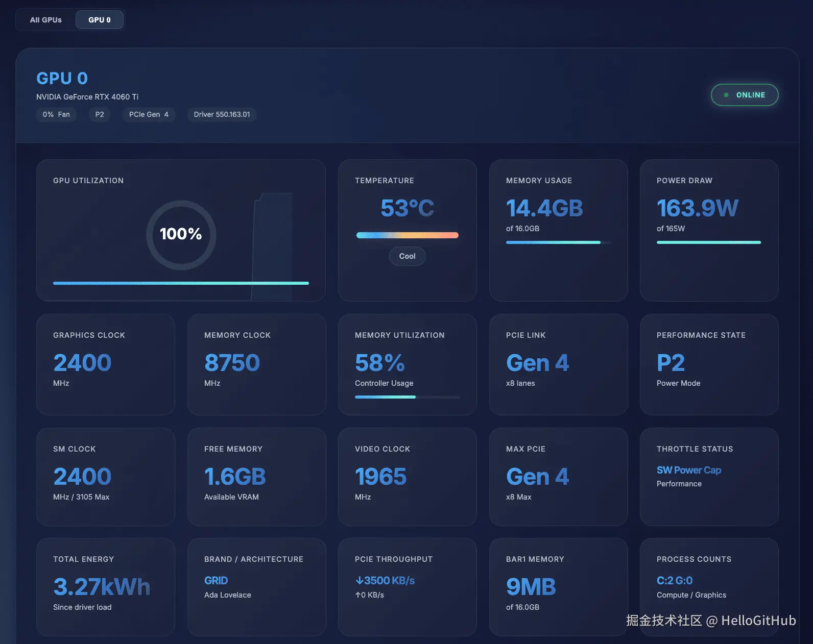
Task: Click the "MEMORY CLOCK" card title
Action: click(x=237, y=335)
